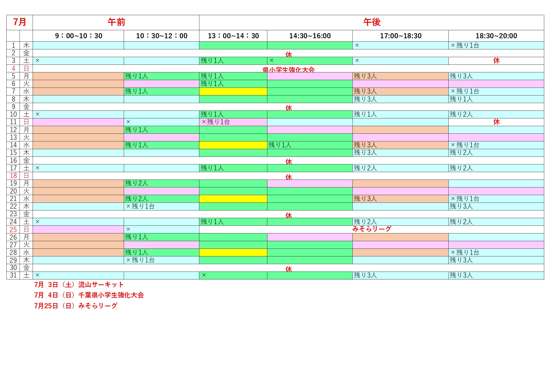The image size is (555, 392).
Task: Click footnote "7月 4日（日）千葉県小学生強化大会"
Action: (x=89, y=295)
